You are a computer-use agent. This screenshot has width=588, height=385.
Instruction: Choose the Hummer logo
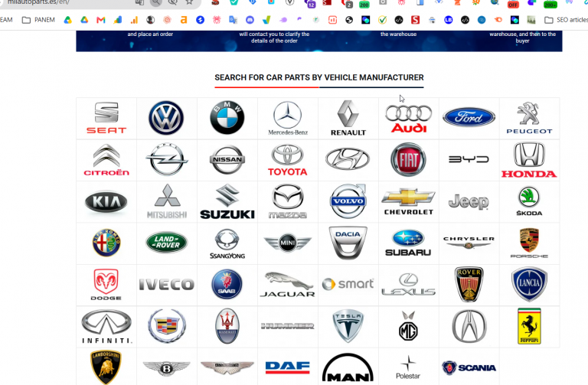tap(288, 326)
